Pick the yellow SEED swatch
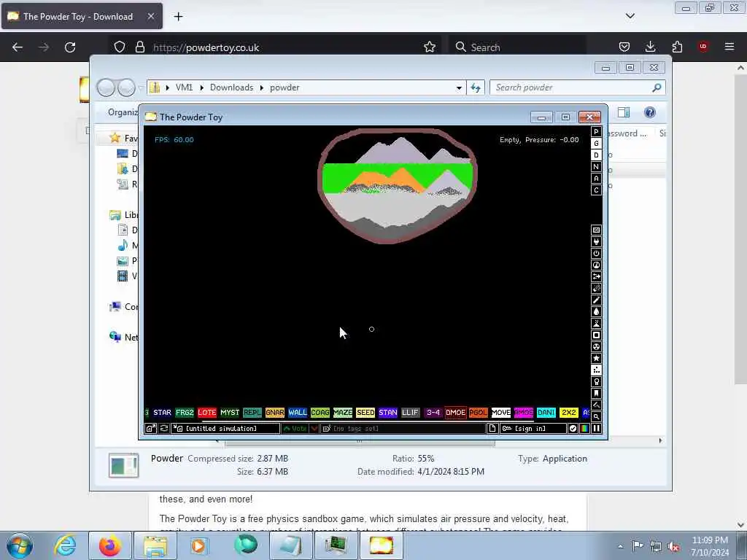This screenshot has height=560, width=747. point(365,413)
